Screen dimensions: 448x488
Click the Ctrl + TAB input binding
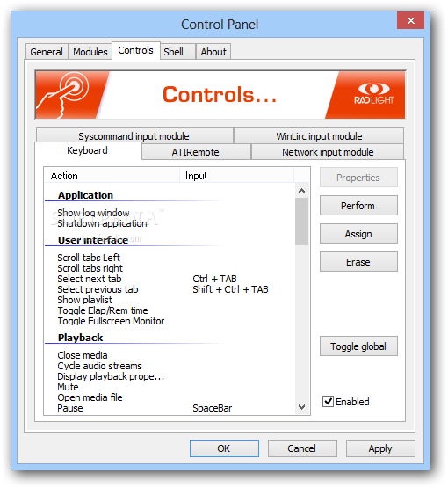pos(215,279)
